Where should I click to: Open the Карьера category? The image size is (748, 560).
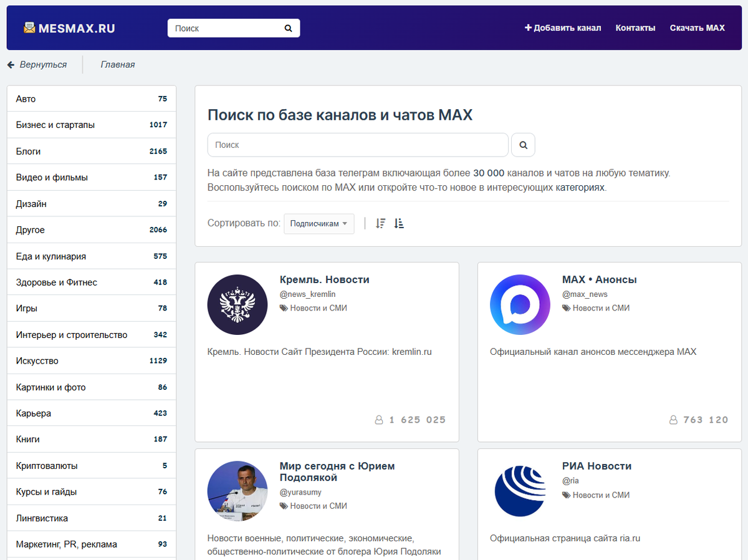pos(92,413)
